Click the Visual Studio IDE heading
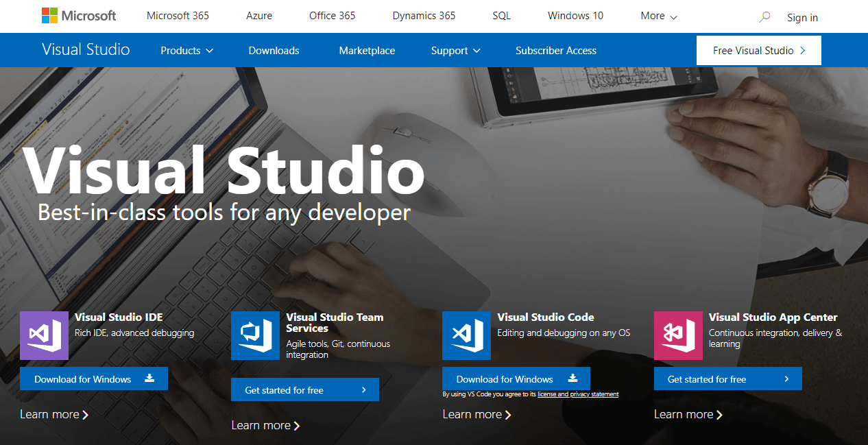The height and width of the screenshot is (445, 868). click(119, 317)
